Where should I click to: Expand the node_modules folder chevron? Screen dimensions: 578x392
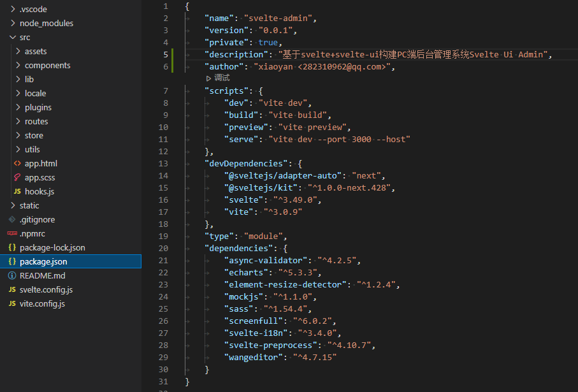[13, 23]
